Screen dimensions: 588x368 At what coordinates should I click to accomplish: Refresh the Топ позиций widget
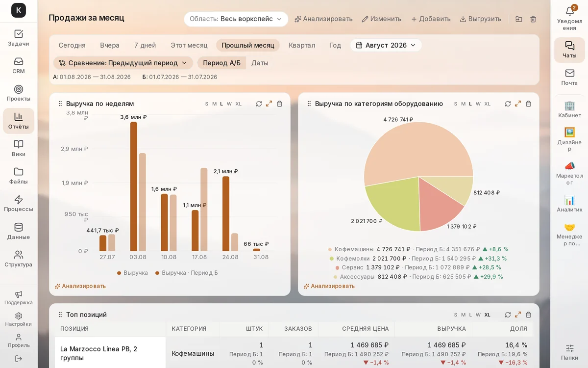(508, 315)
